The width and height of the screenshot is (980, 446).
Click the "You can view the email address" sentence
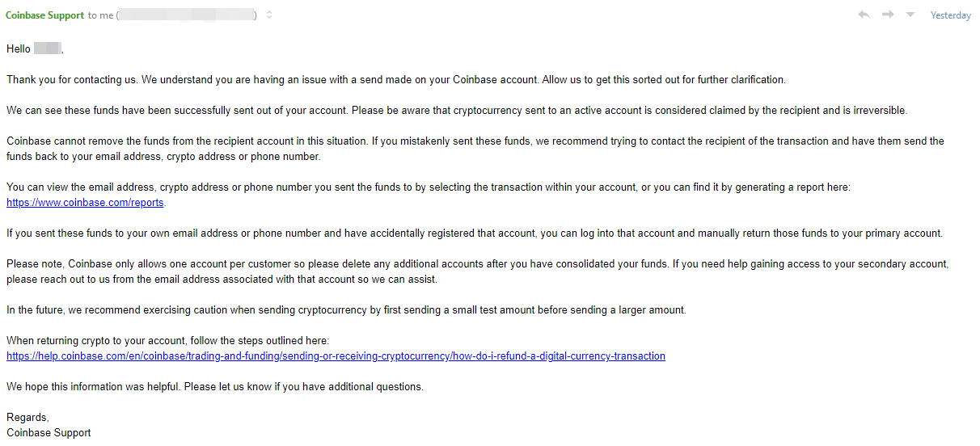pyautogui.click(x=429, y=187)
